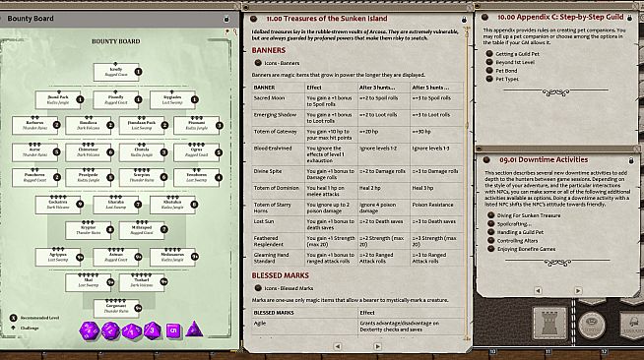Open the Icons - Banners link icon
This screenshot has width=644, height=360.
[258, 63]
